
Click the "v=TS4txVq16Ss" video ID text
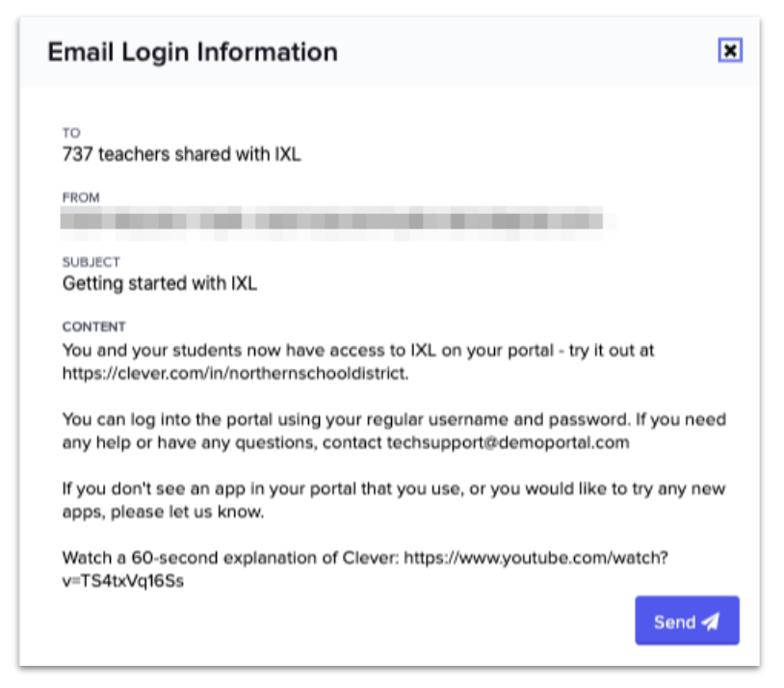pyautogui.click(x=122, y=581)
